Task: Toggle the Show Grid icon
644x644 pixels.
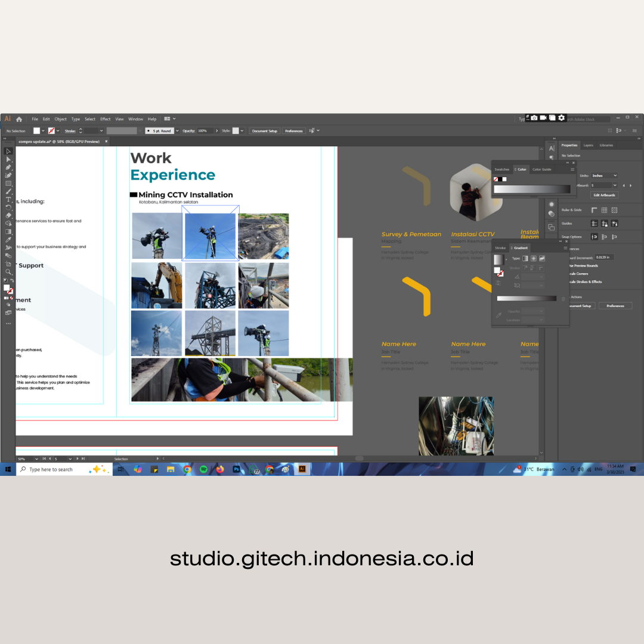Action: point(604,210)
